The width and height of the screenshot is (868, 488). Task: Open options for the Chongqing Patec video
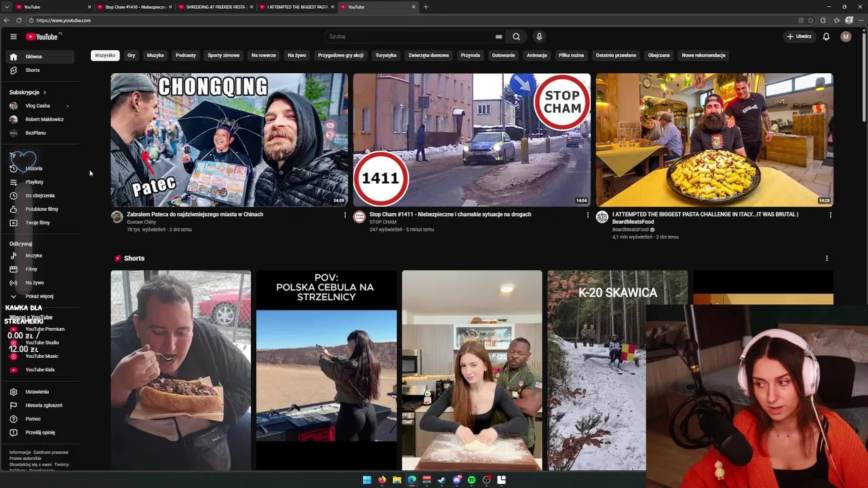[345, 215]
